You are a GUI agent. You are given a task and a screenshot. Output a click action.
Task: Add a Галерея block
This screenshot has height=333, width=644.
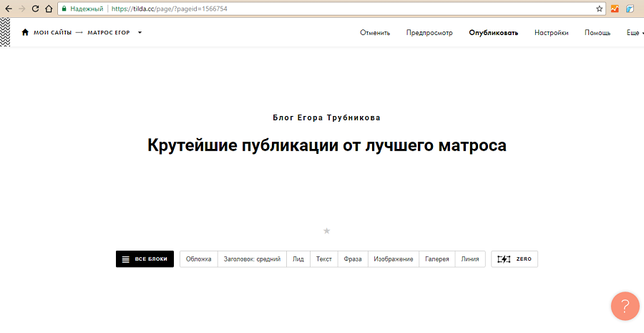436,259
